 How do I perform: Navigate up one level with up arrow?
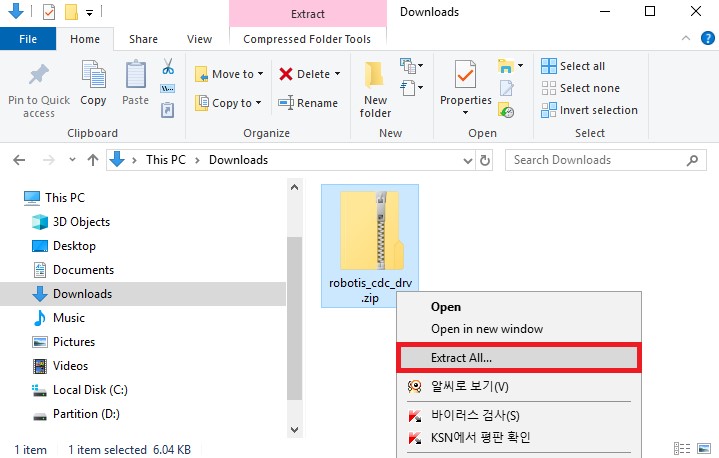click(93, 160)
